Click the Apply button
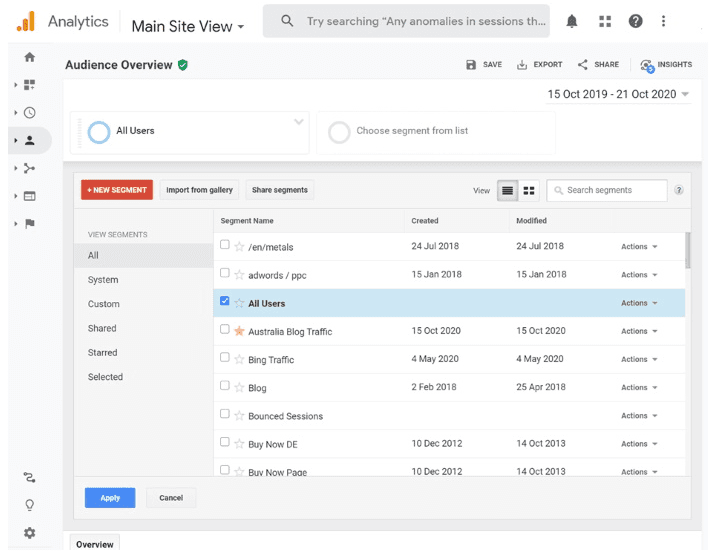 pos(110,498)
